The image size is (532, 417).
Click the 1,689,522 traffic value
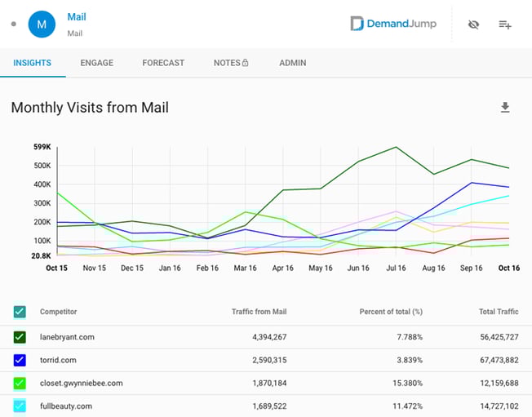[269, 406]
